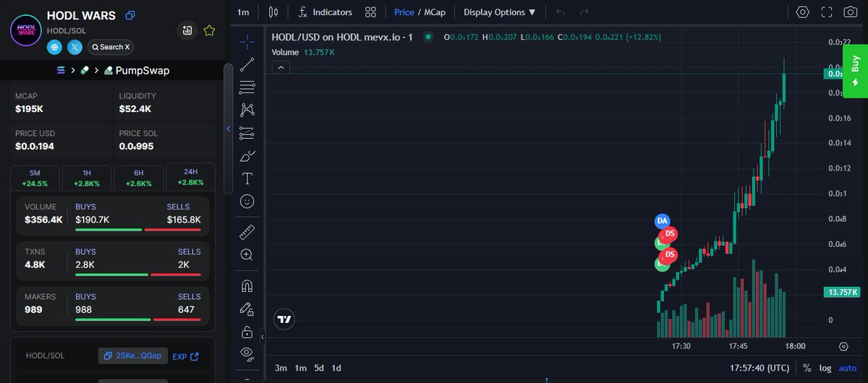868x383 pixels.
Task: Enter fullscreen chart mode
Action: pyautogui.click(x=827, y=12)
